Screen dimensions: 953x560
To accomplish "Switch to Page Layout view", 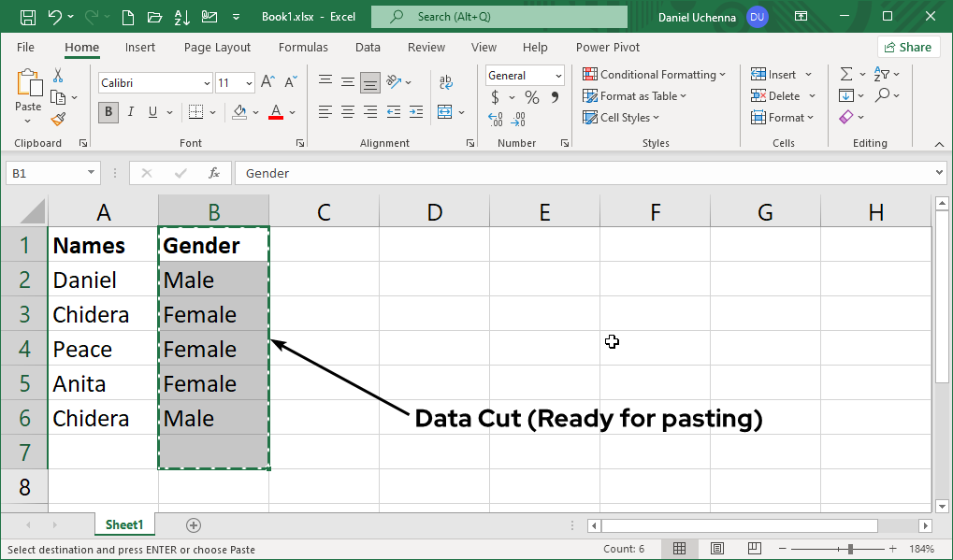I will tap(716, 549).
